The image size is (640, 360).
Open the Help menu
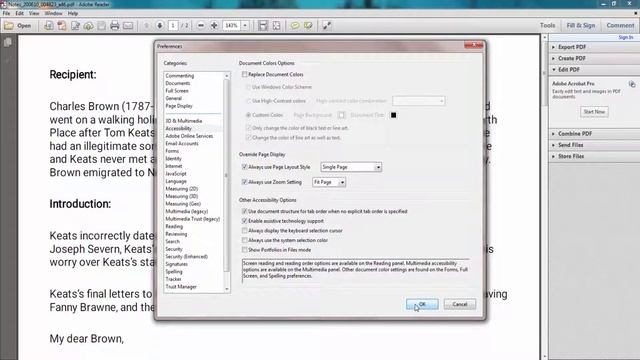tap(73, 13)
